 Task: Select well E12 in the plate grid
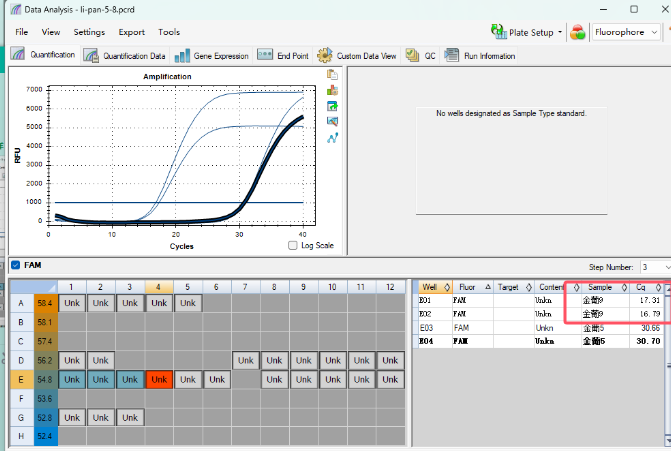[x=390, y=380]
